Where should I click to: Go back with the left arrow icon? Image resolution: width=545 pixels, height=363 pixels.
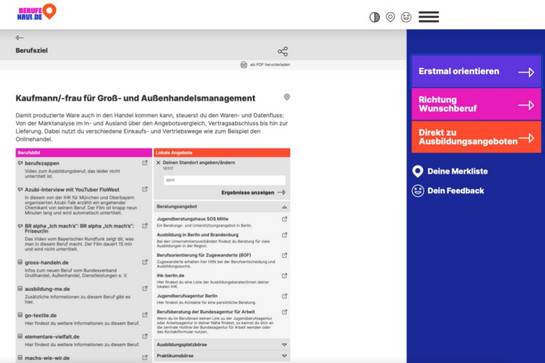coord(19,38)
